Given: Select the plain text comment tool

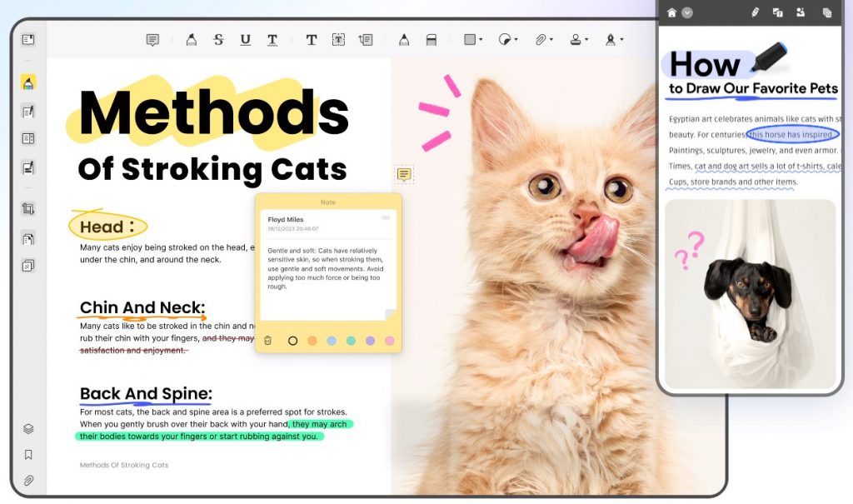Looking at the screenshot, I should click(x=312, y=40).
